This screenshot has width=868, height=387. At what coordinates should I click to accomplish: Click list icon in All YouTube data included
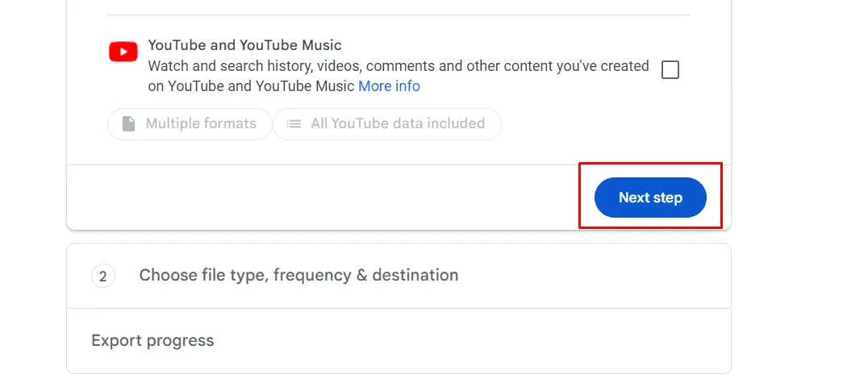point(294,123)
